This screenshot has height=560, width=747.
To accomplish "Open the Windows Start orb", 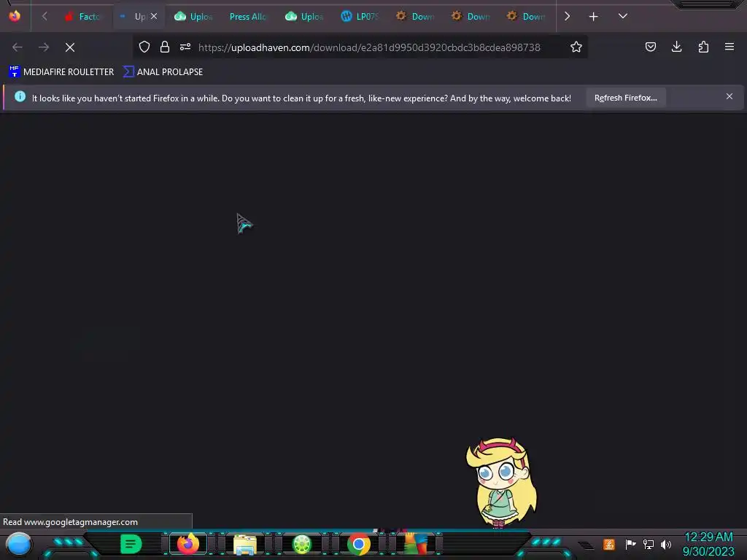I will (19, 544).
